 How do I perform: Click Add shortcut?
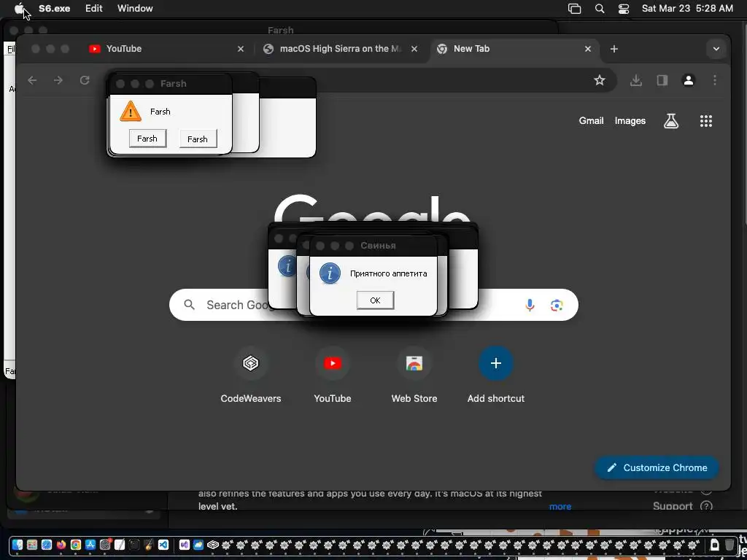[496, 375]
